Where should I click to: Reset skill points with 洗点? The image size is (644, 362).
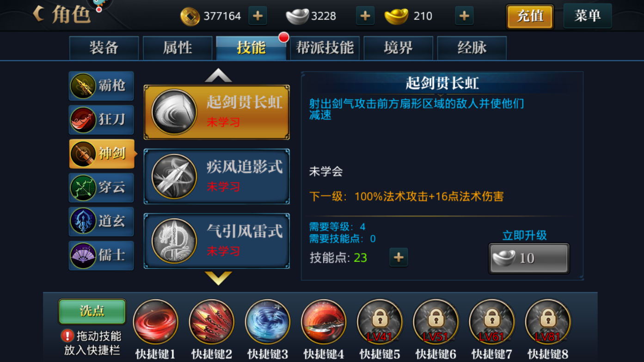92,311
